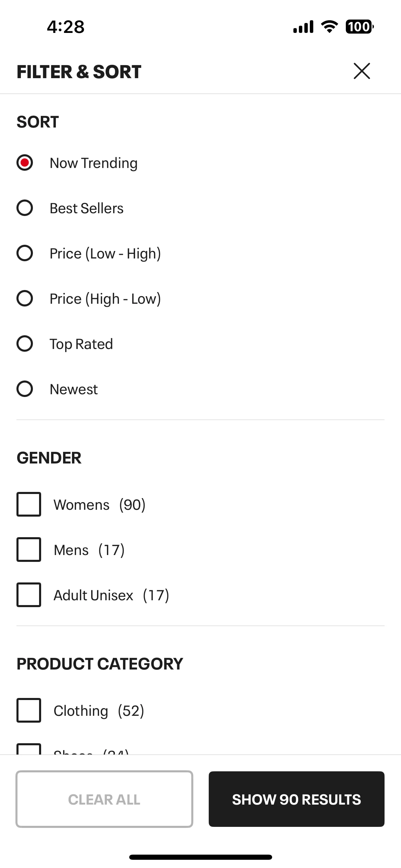
Task: Select the Top Rated radio button
Action: pos(25,343)
